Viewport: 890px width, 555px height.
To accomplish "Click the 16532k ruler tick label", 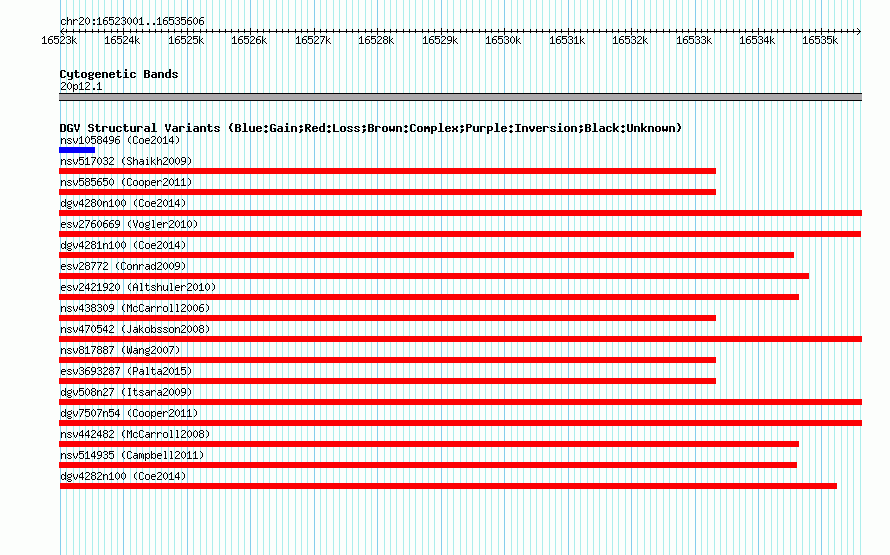I will click(630, 40).
